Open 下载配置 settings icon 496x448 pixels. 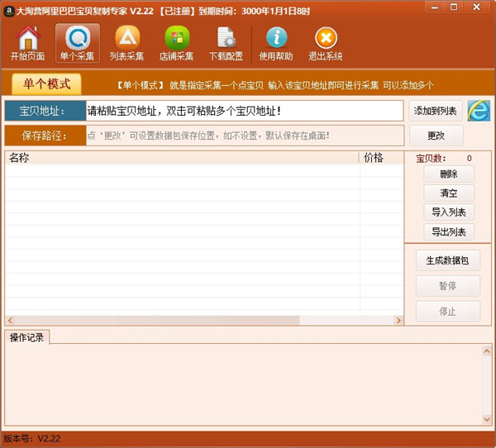pyautogui.click(x=227, y=38)
